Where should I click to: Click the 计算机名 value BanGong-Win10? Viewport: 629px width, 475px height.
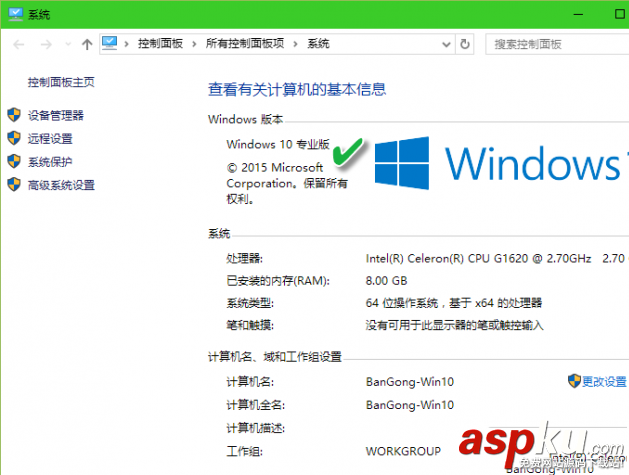pyautogui.click(x=410, y=382)
